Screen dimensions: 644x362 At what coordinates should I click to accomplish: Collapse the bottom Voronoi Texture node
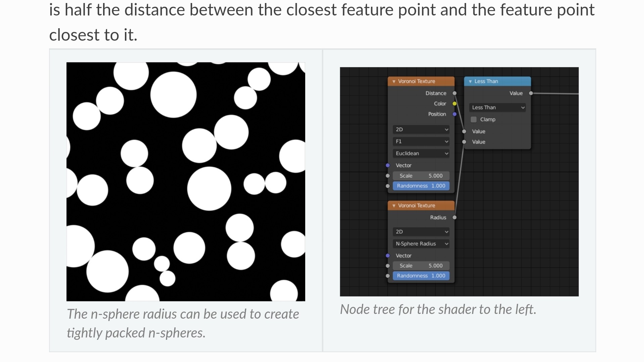[394, 206]
